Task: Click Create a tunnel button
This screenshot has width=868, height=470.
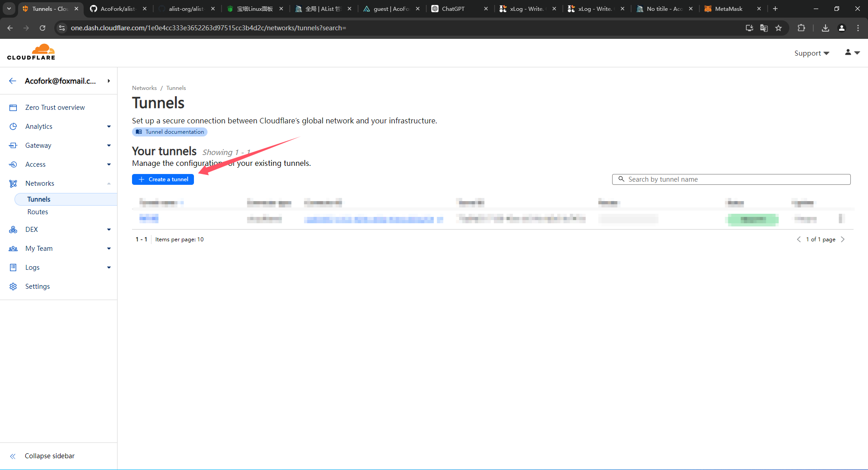Action: click(163, 179)
